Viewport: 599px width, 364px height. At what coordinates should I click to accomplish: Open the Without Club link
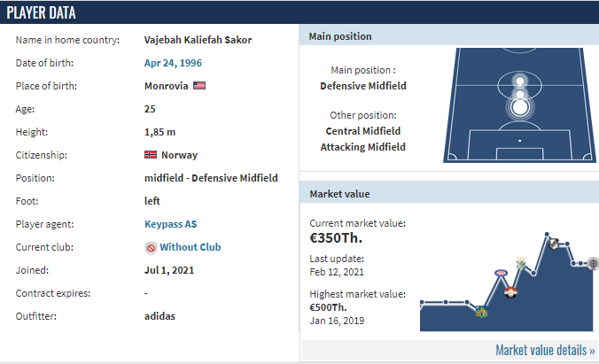pyautogui.click(x=191, y=247)
